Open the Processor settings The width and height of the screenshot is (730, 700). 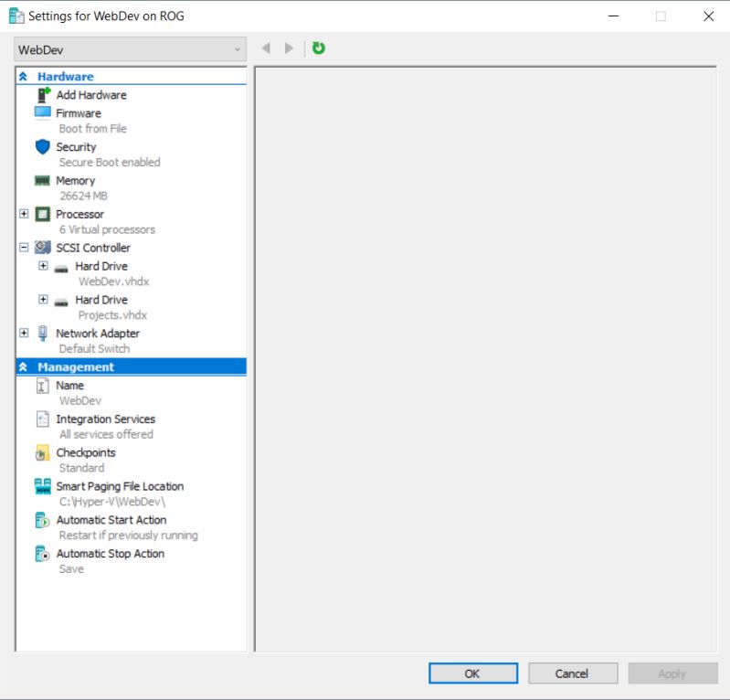point(79,214)
